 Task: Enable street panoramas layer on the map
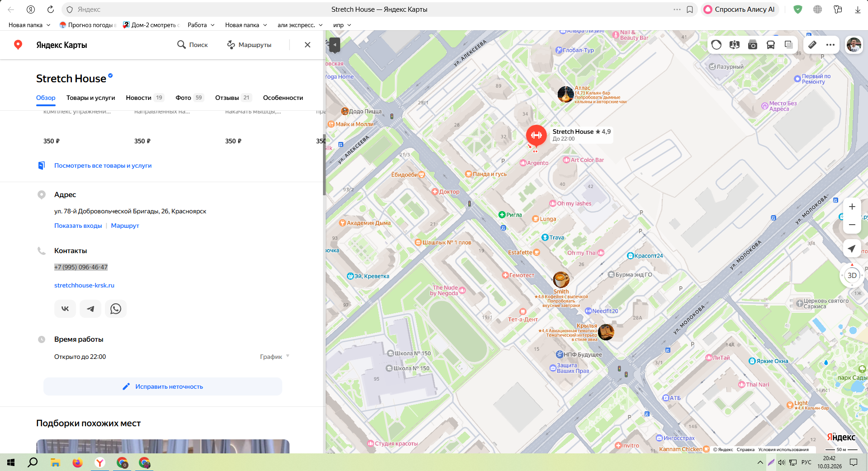735,45
